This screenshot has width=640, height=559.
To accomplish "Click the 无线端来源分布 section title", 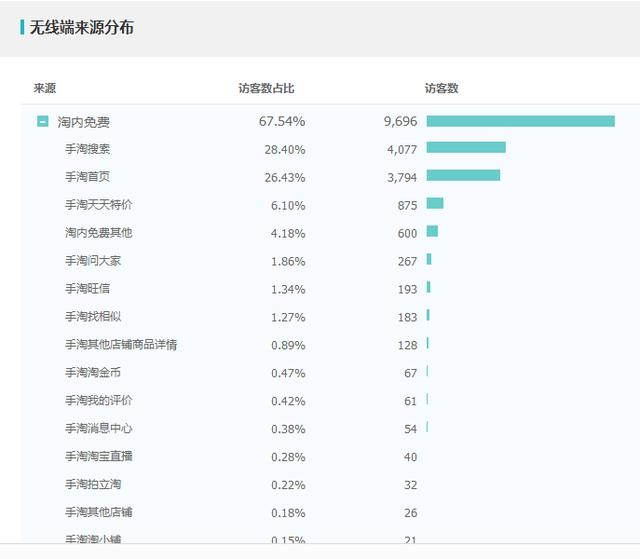I will (82, 27).
